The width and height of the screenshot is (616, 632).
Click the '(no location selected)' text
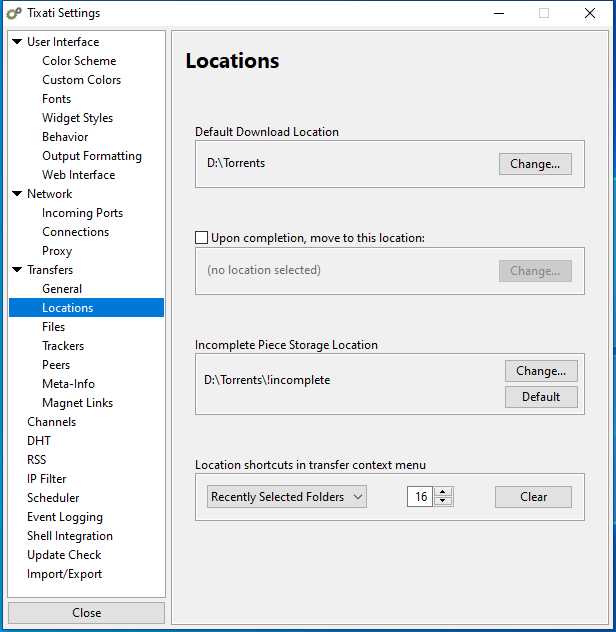[x=264, y=270]
